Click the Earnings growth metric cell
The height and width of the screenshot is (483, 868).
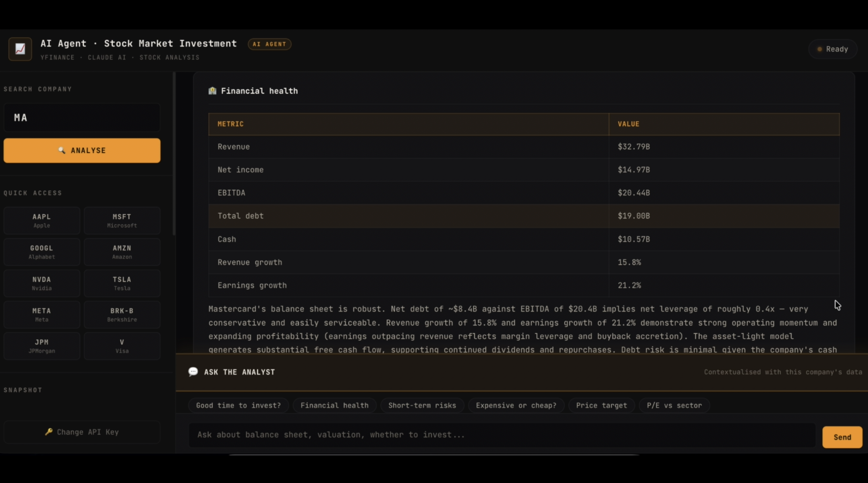point(408,285)
